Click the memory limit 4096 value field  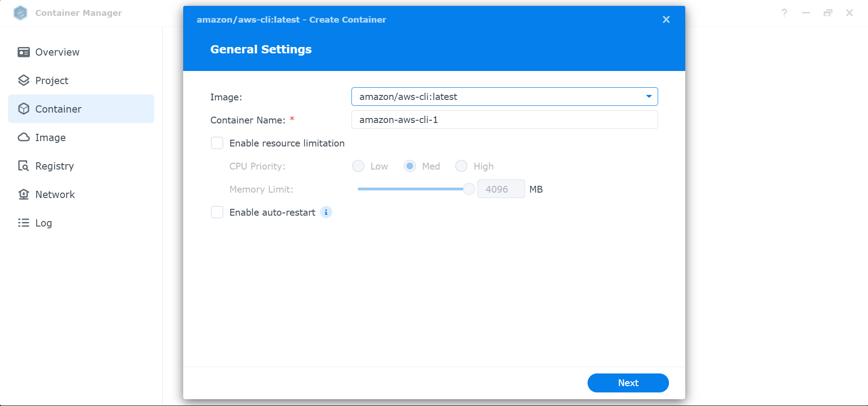click(x=501, y=189)
